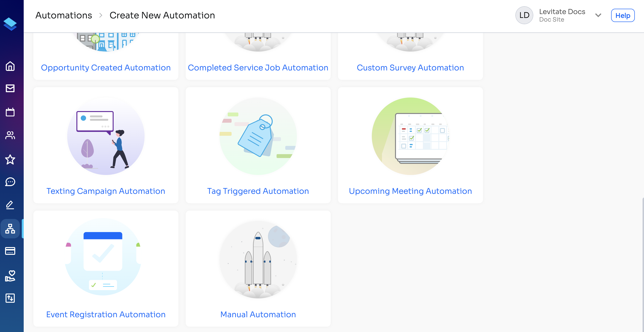This screenshot has height=332, width=644.
Task: Select Opportunity Created Automation link
Action: click(x=106, y=68)
